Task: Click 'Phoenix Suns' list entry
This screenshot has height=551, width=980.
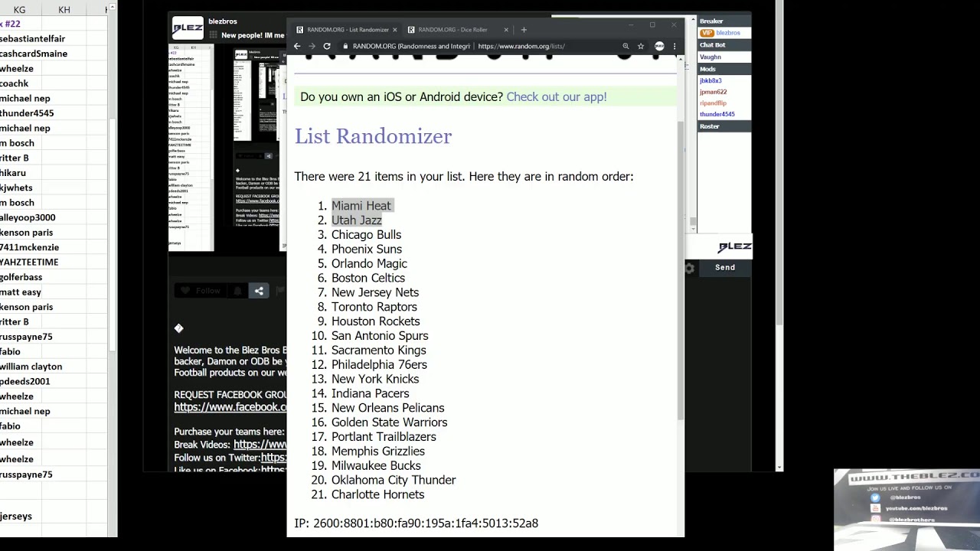Action: 367,249
